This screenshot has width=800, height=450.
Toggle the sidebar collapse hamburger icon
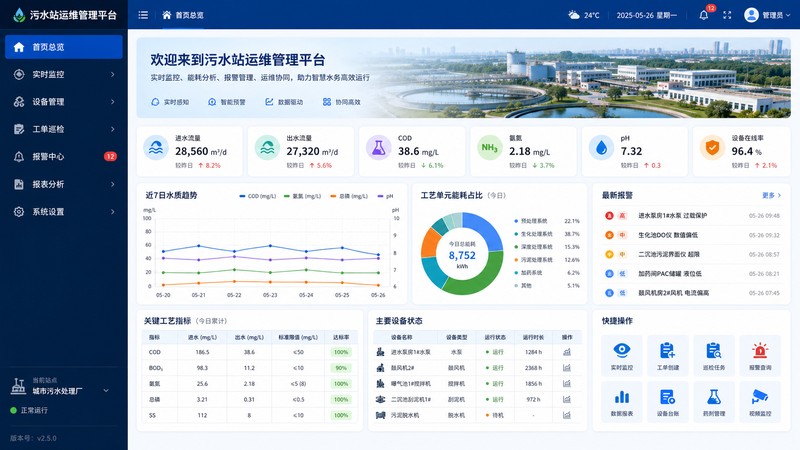[143, 15]
